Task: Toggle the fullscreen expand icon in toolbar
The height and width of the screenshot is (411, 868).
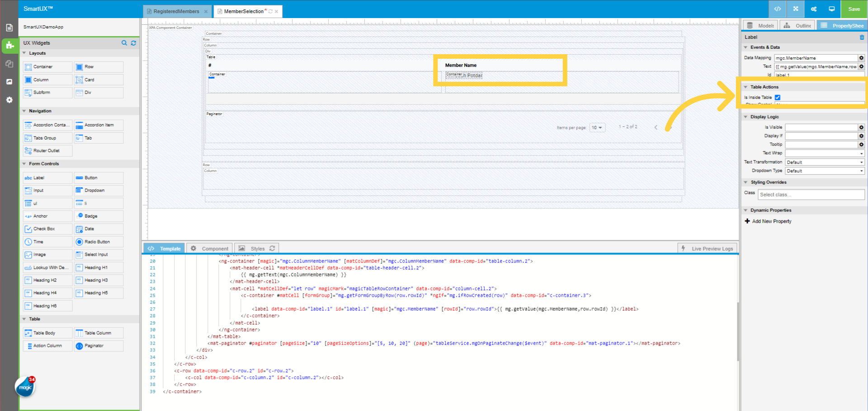Action: (795, 9)
